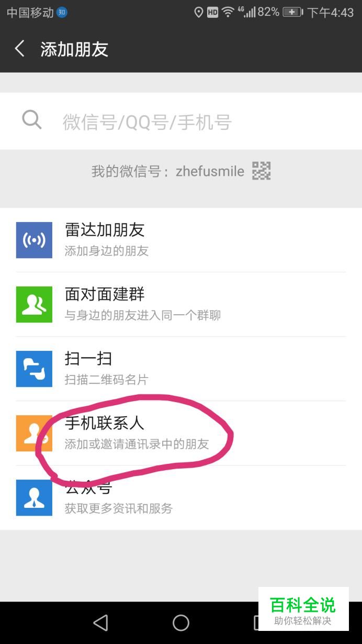Tap Android back navigation triangle
This screenshot has width=362, height=644.
[100, 623]
